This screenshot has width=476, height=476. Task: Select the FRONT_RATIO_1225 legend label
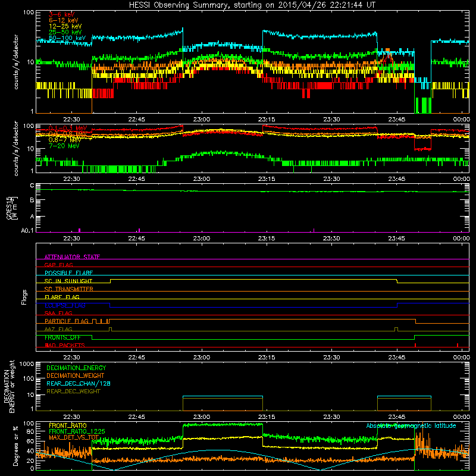pos(77,431)
